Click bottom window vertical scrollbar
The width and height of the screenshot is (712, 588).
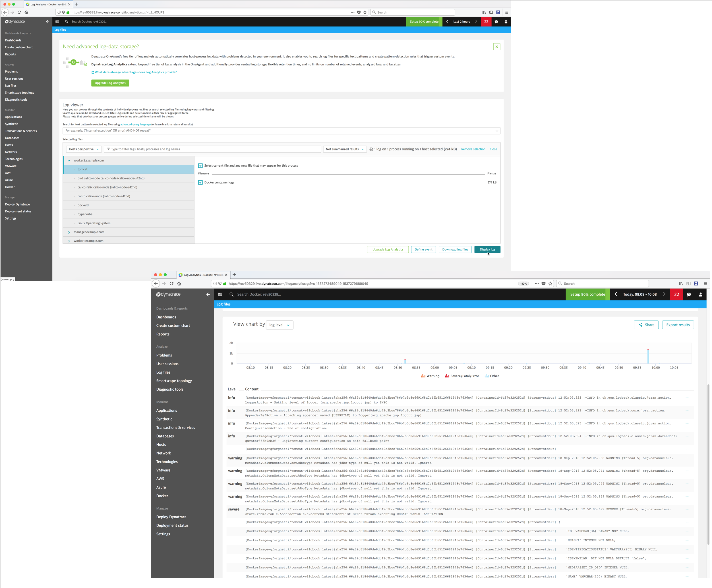click(708, 464)
